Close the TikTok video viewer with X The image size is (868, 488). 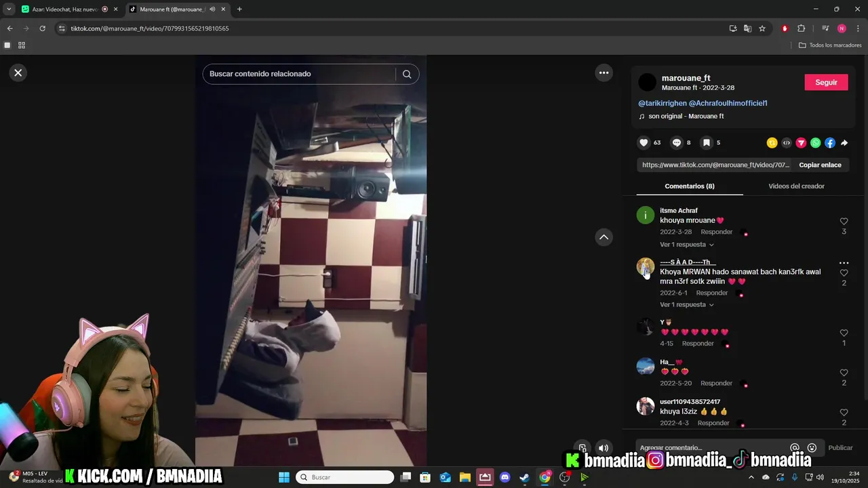(x=18, y=73)
